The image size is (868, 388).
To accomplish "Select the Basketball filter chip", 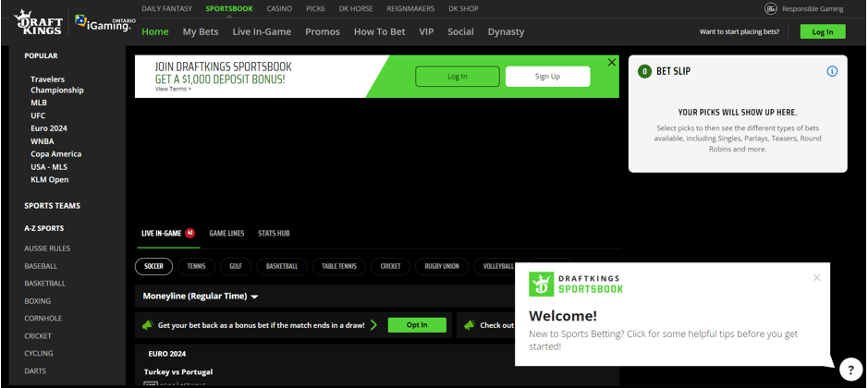I will (x=282, y=266).
